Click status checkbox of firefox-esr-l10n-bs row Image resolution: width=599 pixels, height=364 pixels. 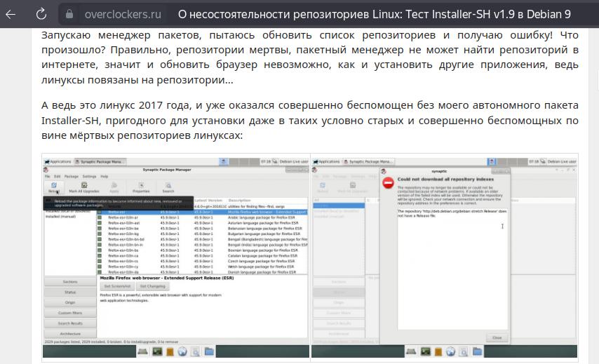pyautogui.click(x=100, y=250)
